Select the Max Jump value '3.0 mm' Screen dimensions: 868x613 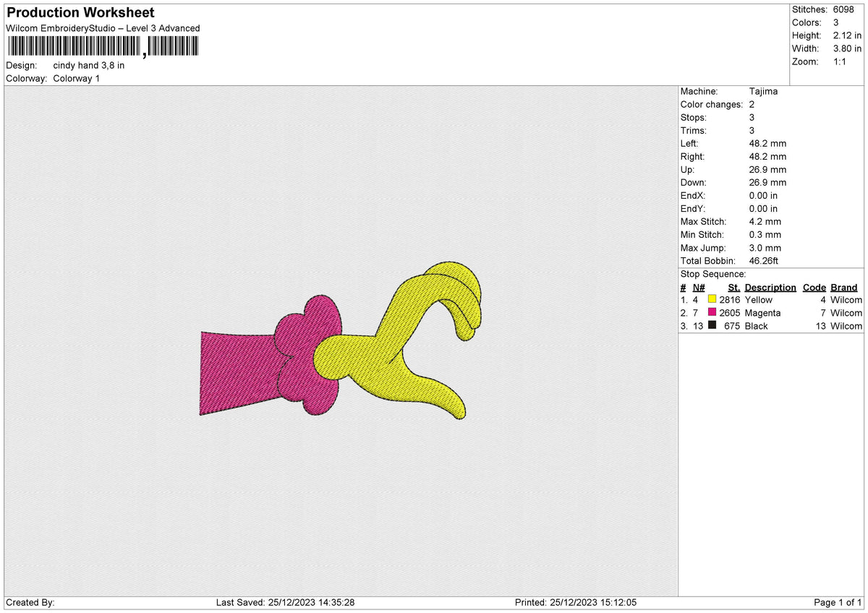coord(765,248)
